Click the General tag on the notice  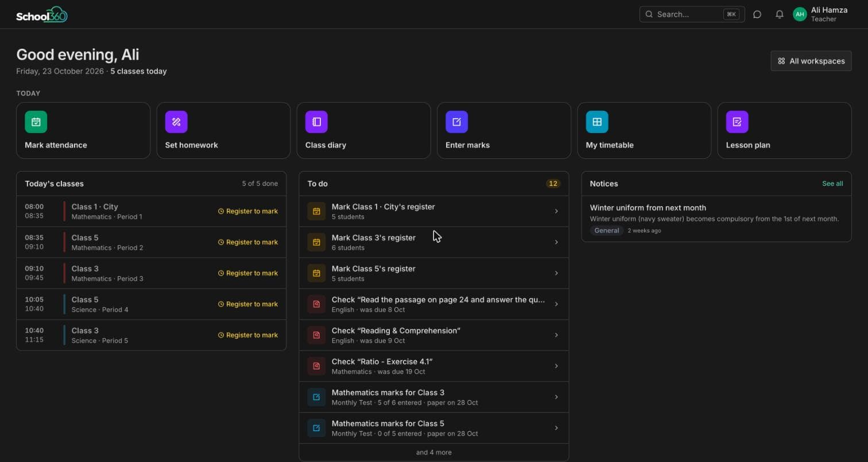tap(607, 230)
